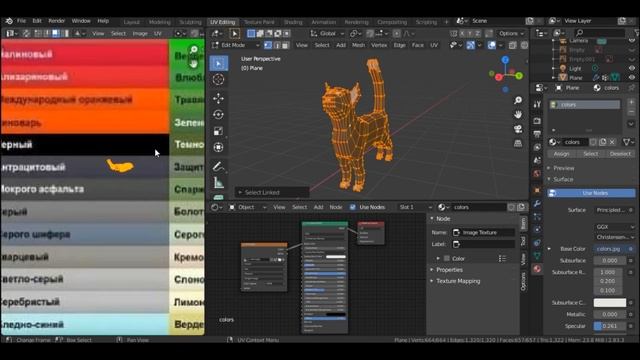Click the add material slot plus button
640x360 pixels.
click(631, 102)
